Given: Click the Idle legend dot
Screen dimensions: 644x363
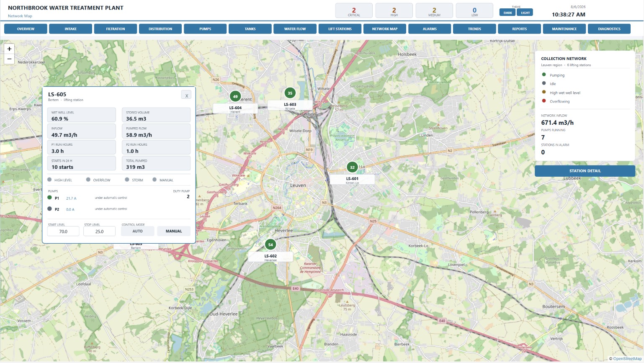Looking at the screenshot, I should [544, 83].
